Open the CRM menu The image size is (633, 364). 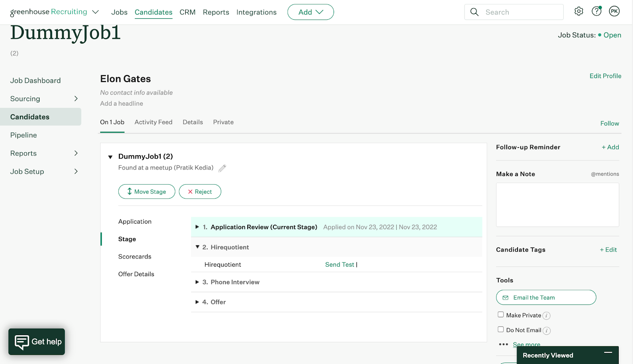pos(188,12)
